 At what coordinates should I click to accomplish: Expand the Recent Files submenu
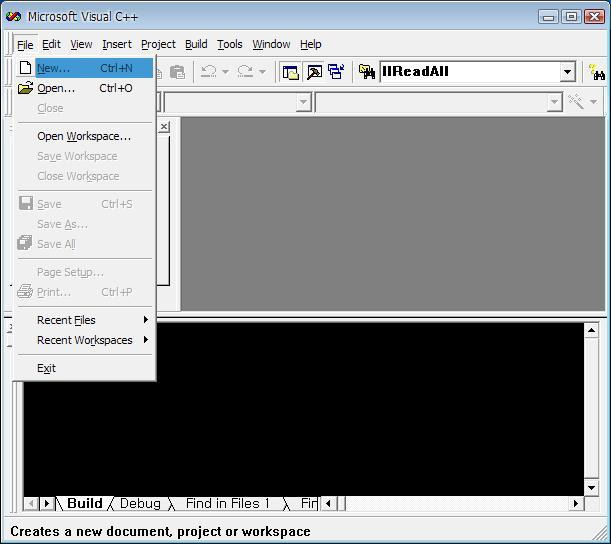click(85, 320)
